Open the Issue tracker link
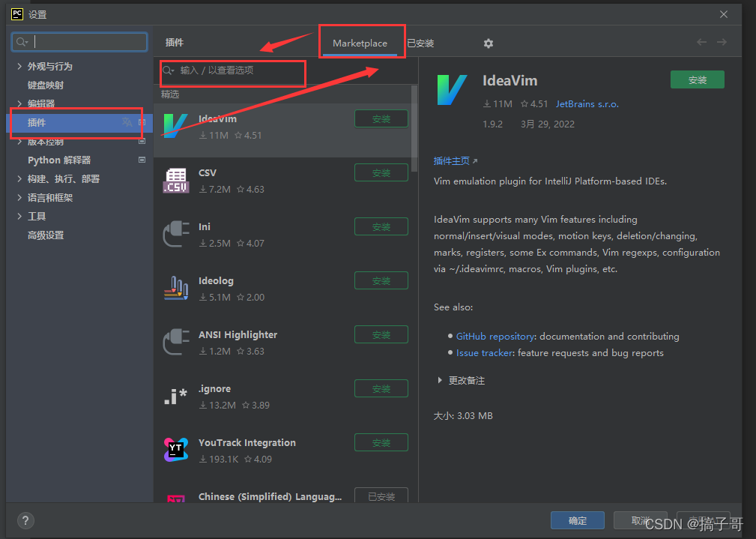The image size is (756, 539). [485, 353]
